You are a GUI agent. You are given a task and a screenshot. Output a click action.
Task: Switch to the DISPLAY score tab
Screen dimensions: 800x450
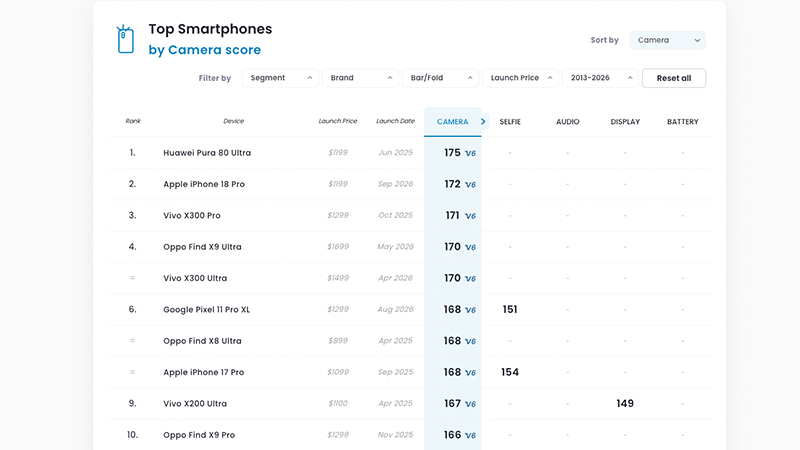625,122
